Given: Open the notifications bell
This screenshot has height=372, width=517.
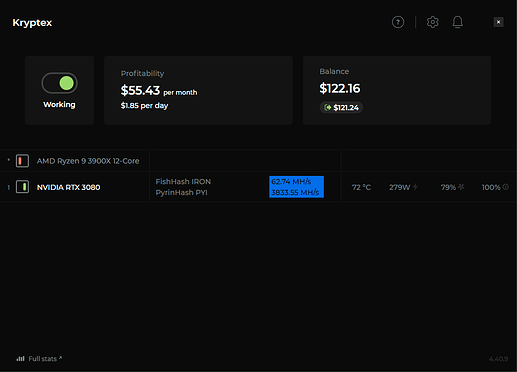Looking at the screenshot, I should tap(457, 22).
